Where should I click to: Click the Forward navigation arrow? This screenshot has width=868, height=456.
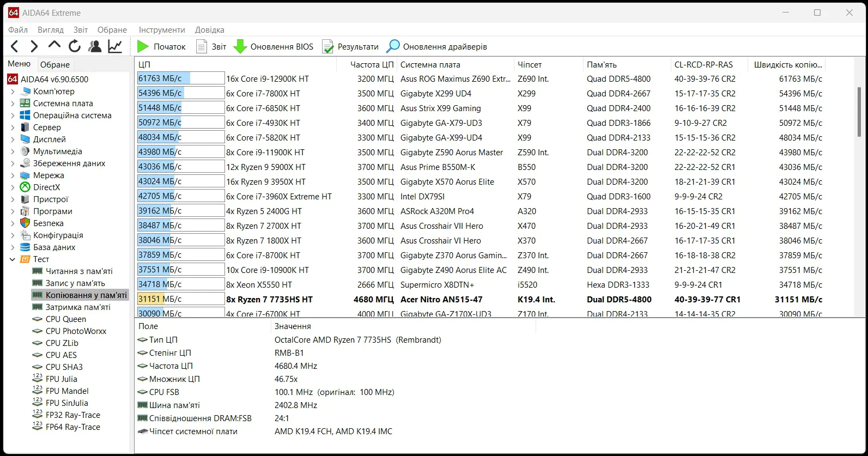pyautogui.click(x=34, y=47)
